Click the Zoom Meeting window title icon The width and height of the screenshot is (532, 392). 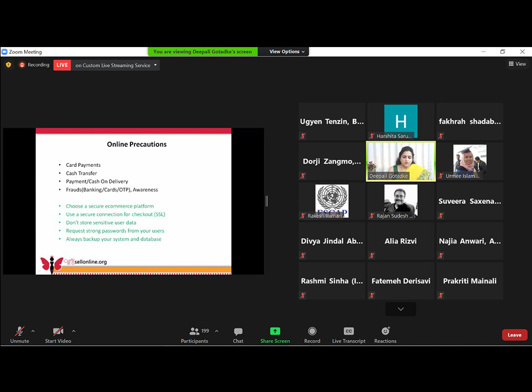[x=4, y=52]
